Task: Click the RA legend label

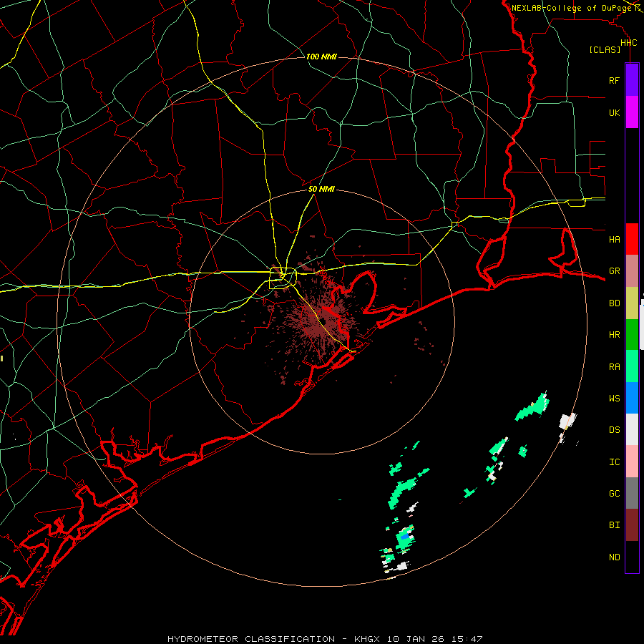Action: pos(614,367)
